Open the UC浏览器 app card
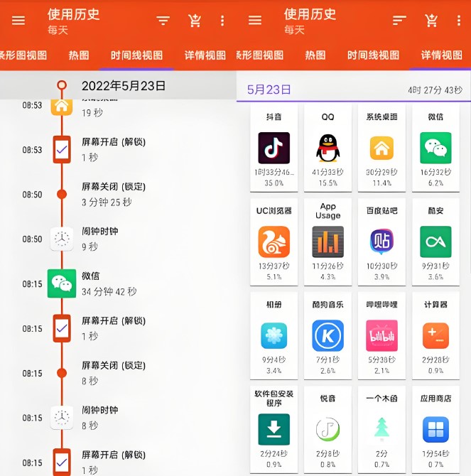 tap(274, 242)
